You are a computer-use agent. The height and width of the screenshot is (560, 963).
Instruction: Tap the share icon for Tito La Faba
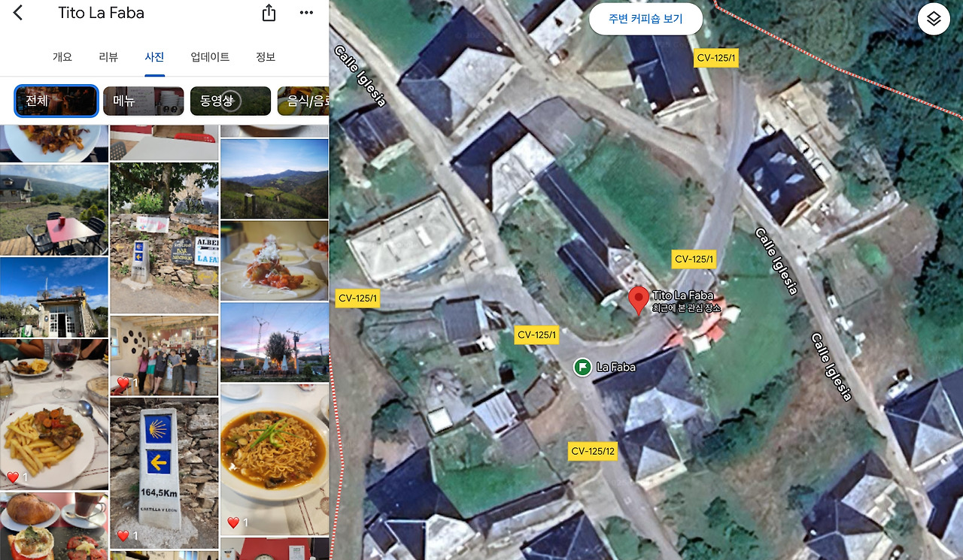(x=269, y=13)
